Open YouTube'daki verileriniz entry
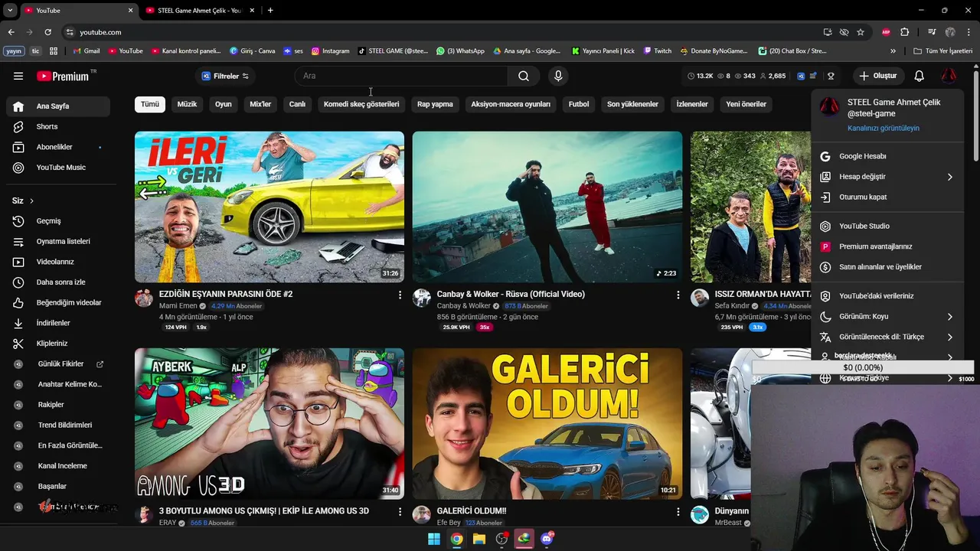Image resolution: width=980 pixels, height=551 pixels. tap(887, 296)
